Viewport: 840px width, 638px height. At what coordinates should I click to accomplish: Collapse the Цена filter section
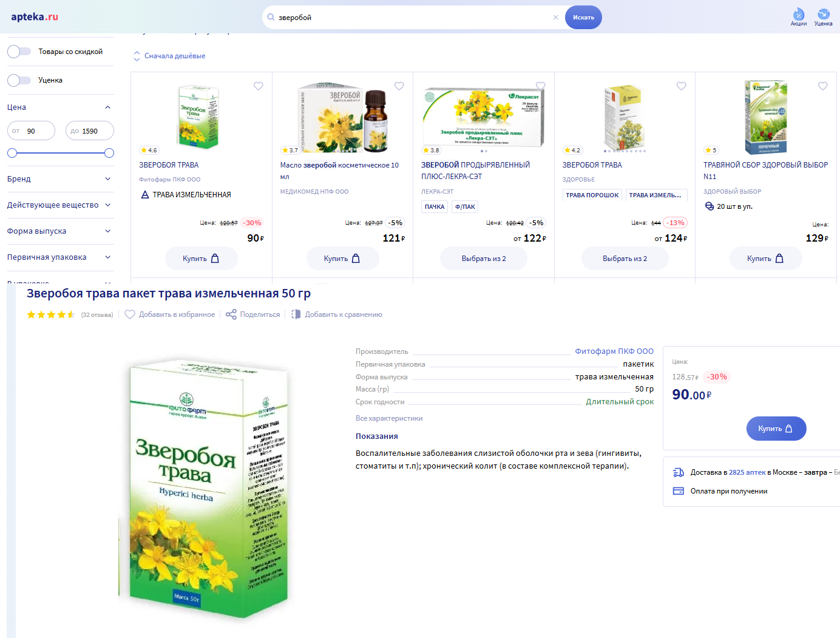coord(108,107)
